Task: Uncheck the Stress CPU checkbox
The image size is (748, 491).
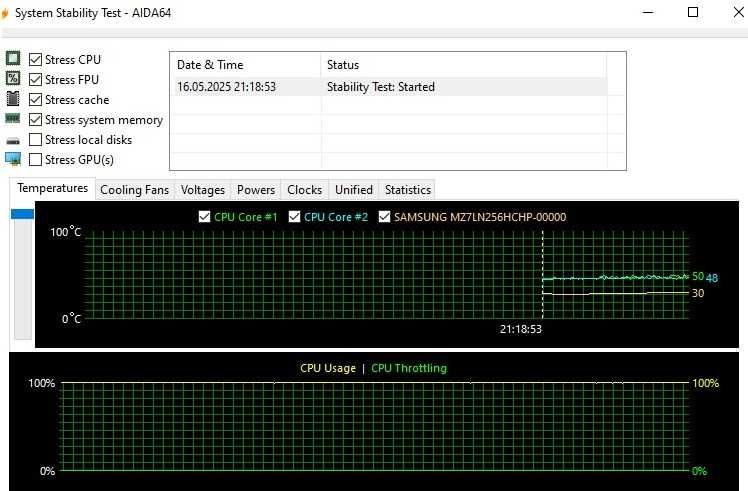Action: pyautogui.click(x=35, y=60)
